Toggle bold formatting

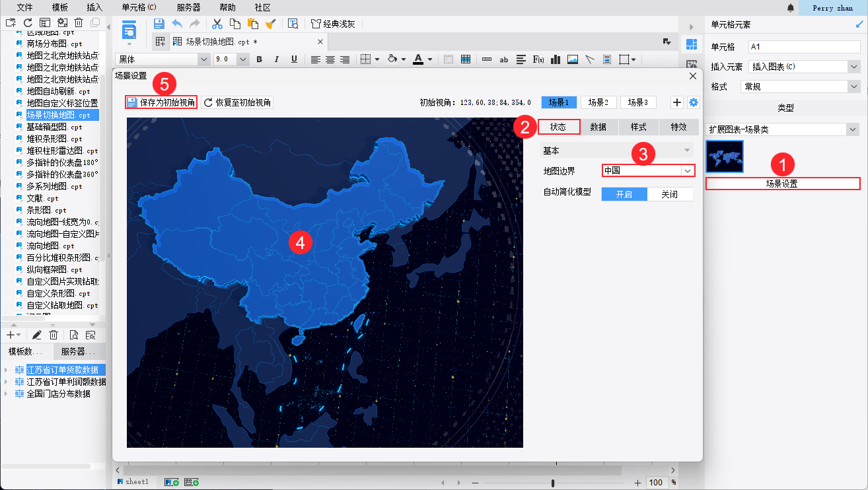point(260,59)
